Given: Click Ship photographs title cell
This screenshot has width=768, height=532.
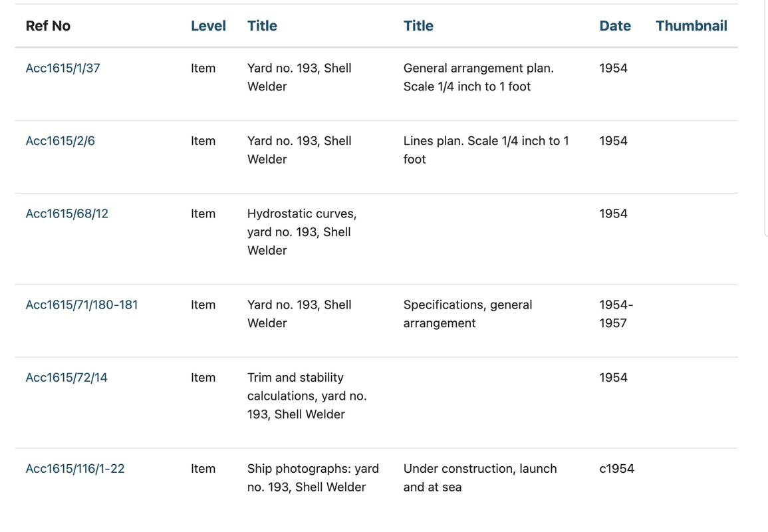Looking at the screenshot, I should point(312,477).
